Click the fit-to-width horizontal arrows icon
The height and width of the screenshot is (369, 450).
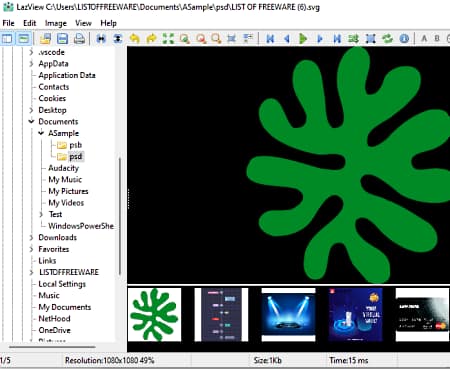pyautogui.click(x=101, y=39)
